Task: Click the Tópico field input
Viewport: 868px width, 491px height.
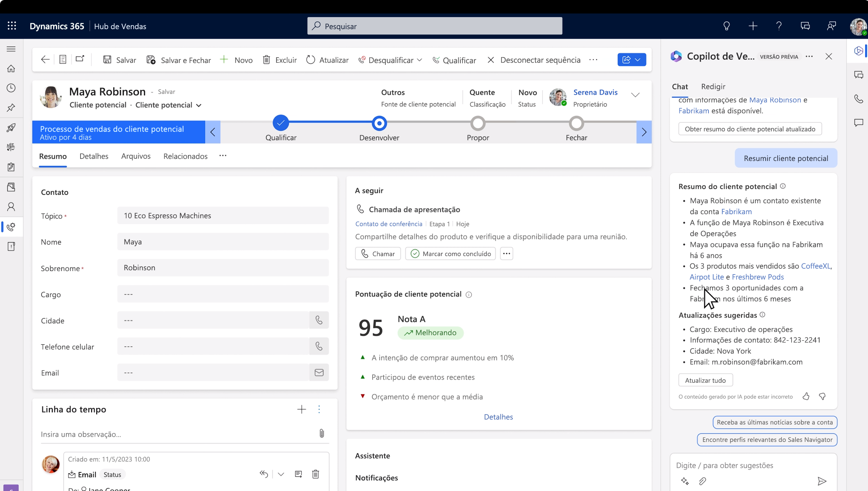Action: (x=223, y=216)
